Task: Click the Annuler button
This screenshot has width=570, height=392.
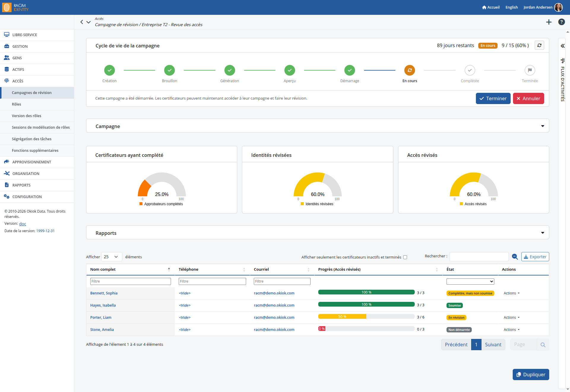Action: point(528,98)
